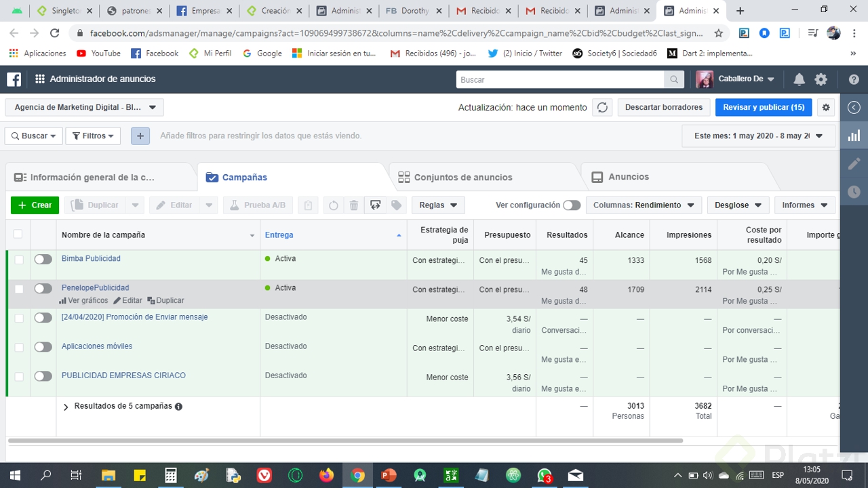Open the settings gear in header

coord(821,79)
